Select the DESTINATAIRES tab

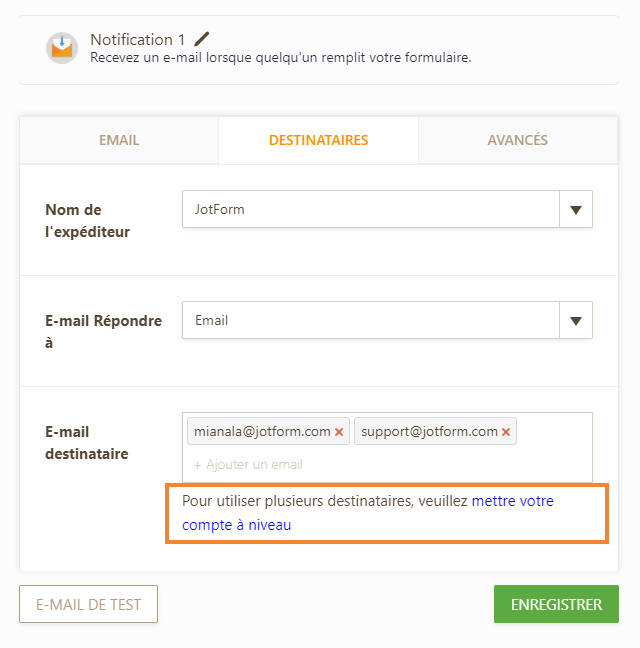(318, 141)
